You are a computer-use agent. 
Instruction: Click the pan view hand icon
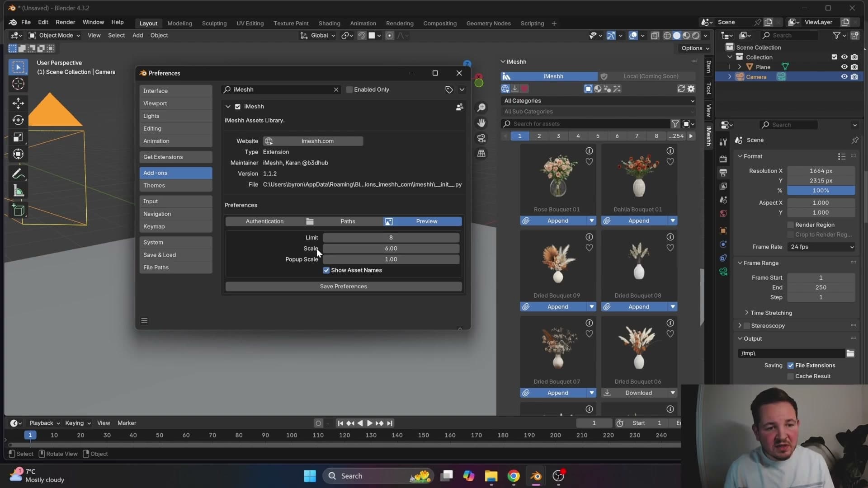point(481,123)
